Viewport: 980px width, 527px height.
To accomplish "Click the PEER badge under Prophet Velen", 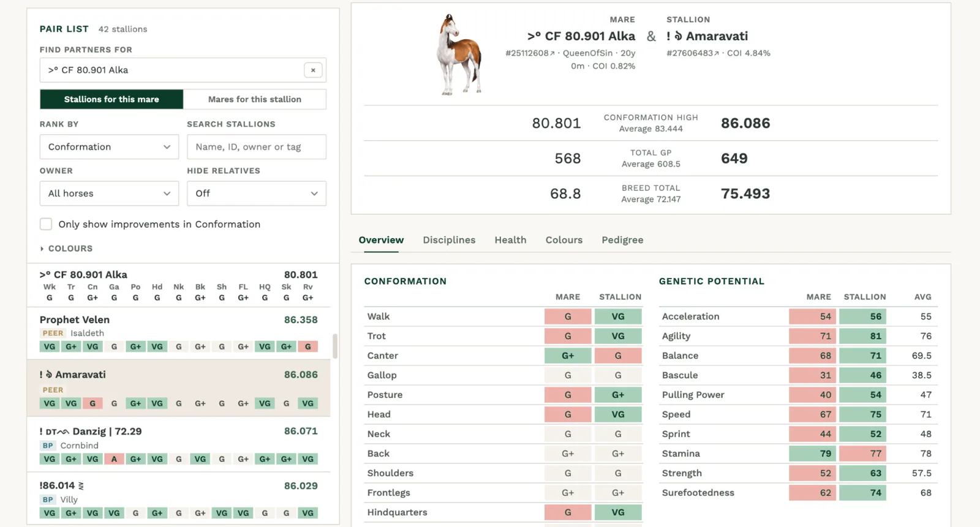I will pos(53,334).
